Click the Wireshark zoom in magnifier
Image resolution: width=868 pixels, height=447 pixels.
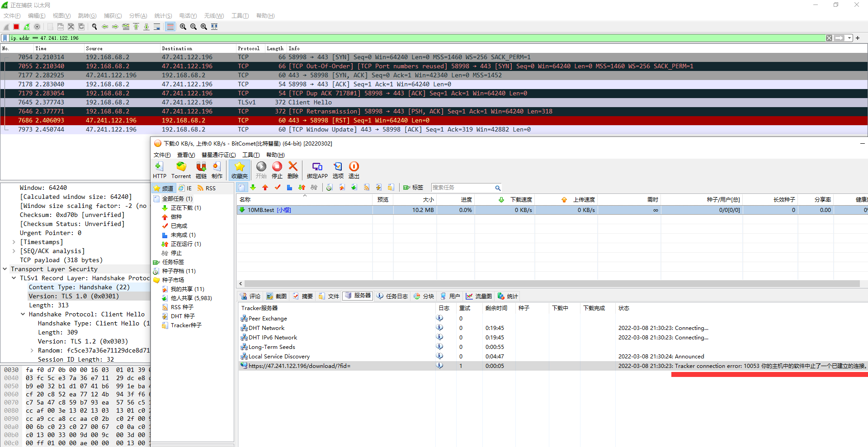[183, 27]
